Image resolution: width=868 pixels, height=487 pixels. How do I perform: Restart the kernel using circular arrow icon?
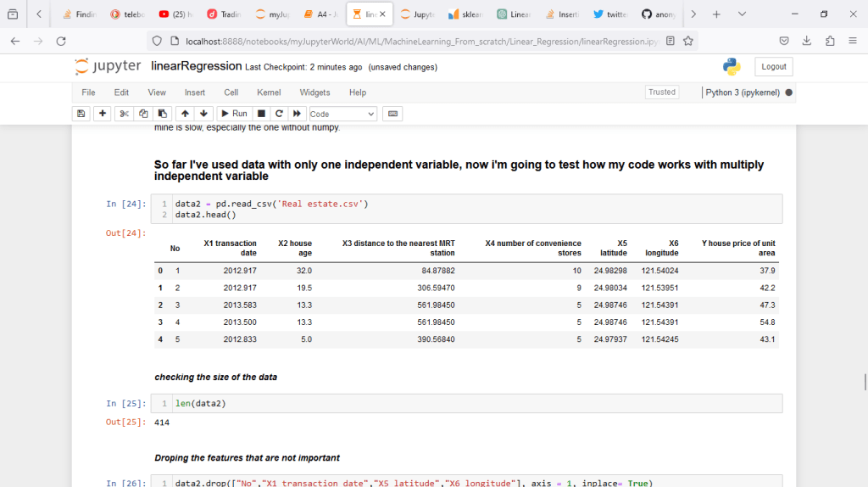pyautogui.click(x=279, y=114)
